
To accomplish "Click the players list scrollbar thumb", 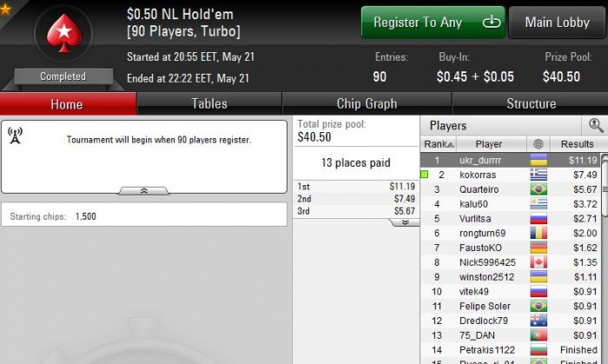I will (605, 185).
